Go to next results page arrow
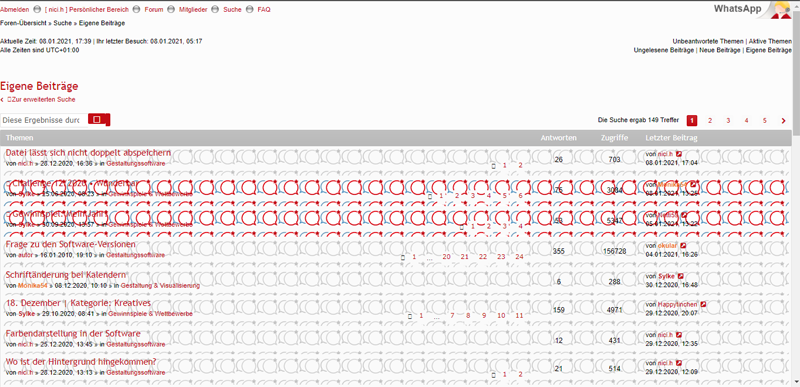 point(783,121)
